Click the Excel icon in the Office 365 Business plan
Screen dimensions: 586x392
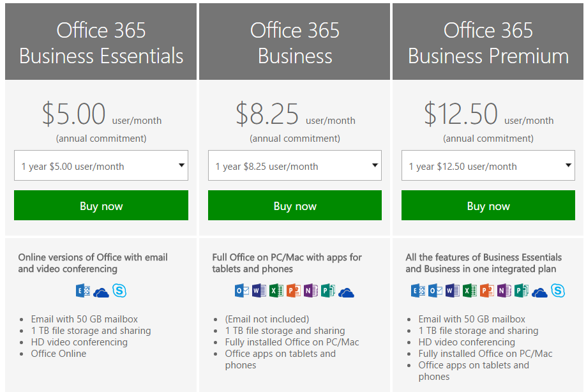276,290
